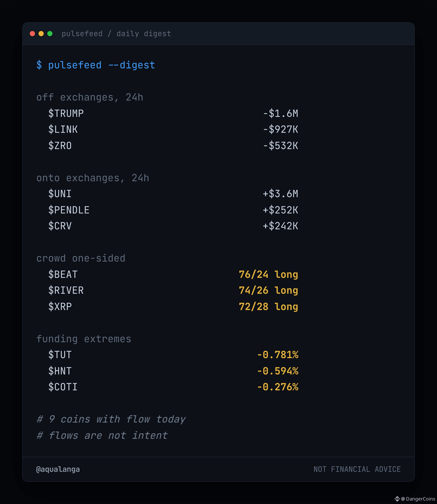Click the DangerCoins logo icon
Viewport: 437px width, 504px height.
click(397, 499)
